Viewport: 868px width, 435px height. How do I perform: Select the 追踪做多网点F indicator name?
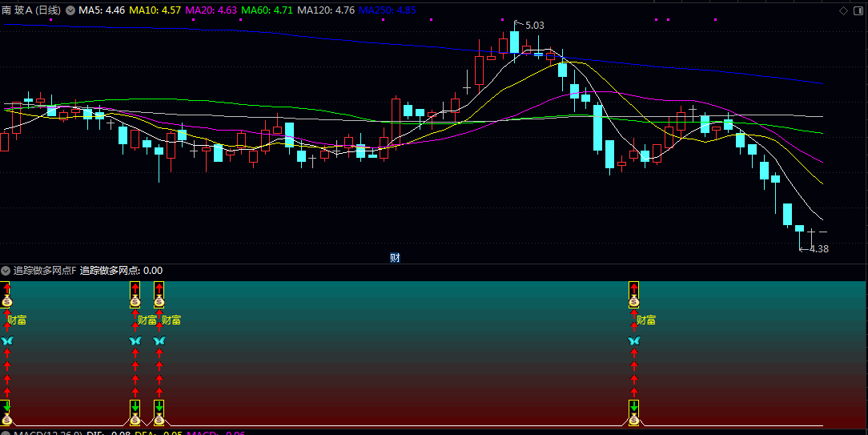click(45, 271)
